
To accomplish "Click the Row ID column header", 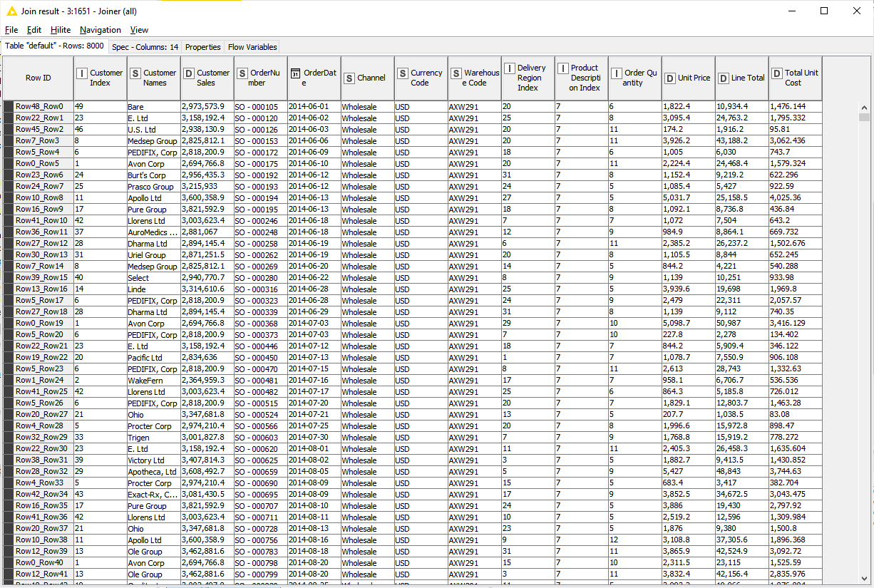I will pyautogui.click(x=38, y=78).
